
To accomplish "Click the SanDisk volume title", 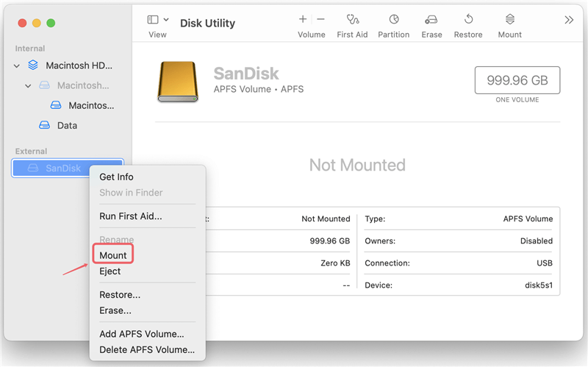I will 246,73.
